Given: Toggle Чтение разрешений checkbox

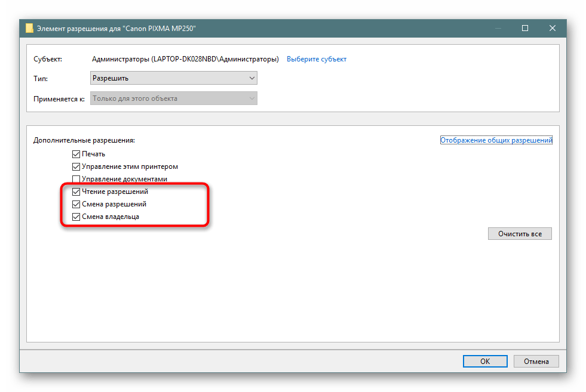Looking at the screenshot, I should click(x=76, y=192).
